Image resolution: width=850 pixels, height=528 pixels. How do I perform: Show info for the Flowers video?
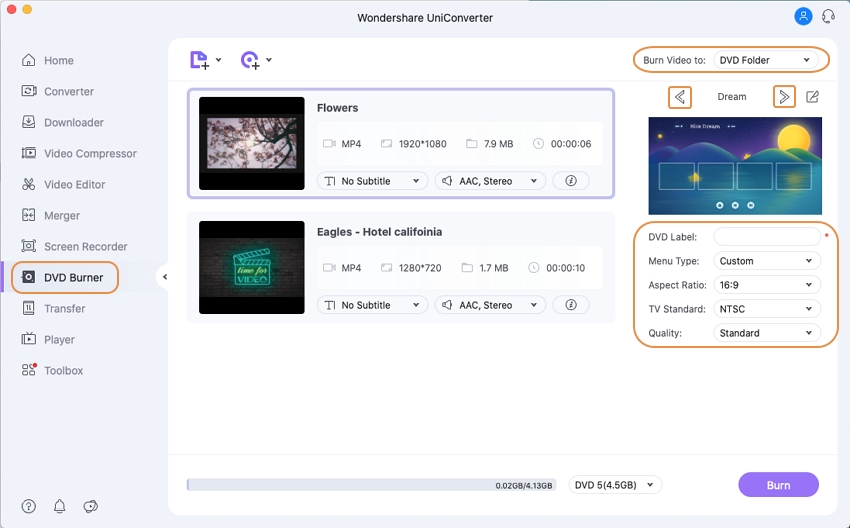[x=571, y=181]
